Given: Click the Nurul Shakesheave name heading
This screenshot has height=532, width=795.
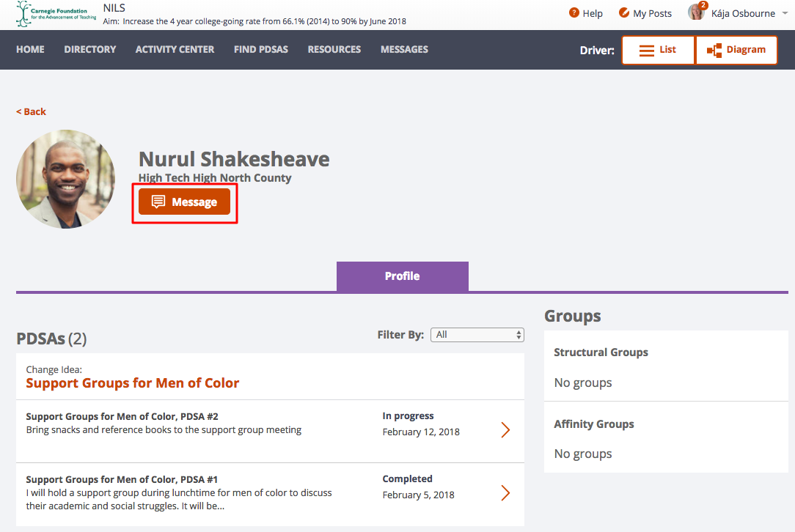Looking at the screenshot, I should [234, 159].
